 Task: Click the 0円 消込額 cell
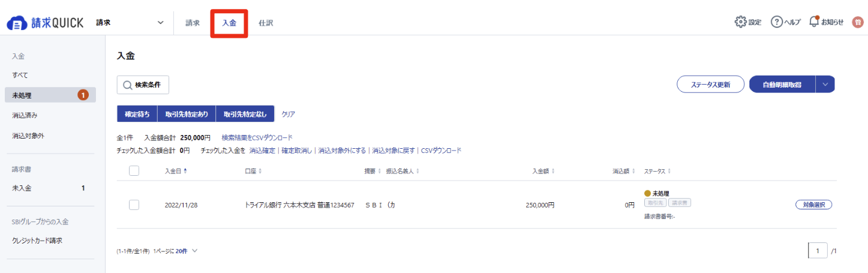point(629,205)
